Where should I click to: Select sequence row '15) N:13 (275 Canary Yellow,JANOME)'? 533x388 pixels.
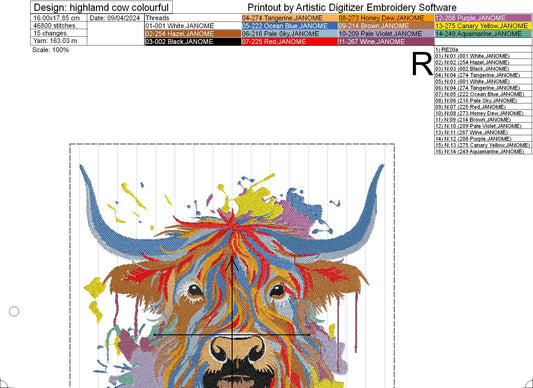483,145
